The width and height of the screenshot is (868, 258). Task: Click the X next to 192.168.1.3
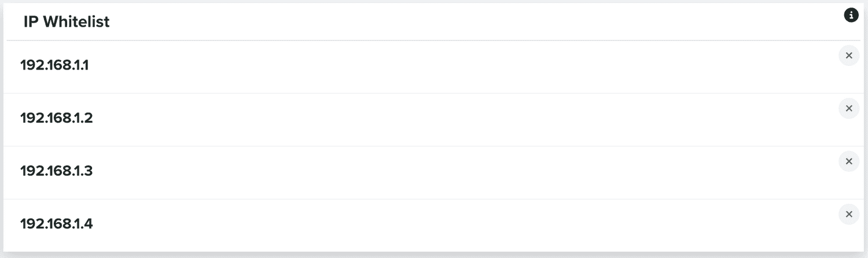pos(849,161)
